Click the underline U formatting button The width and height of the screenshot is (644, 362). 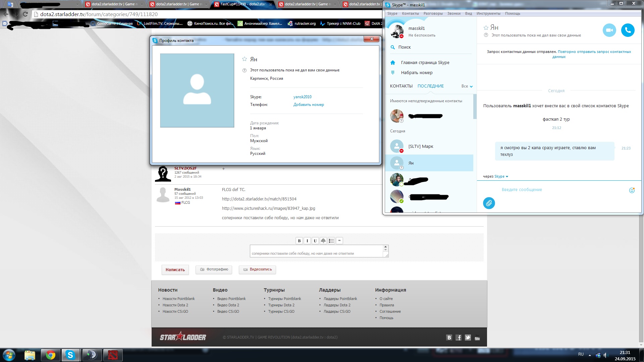(315, 241)
